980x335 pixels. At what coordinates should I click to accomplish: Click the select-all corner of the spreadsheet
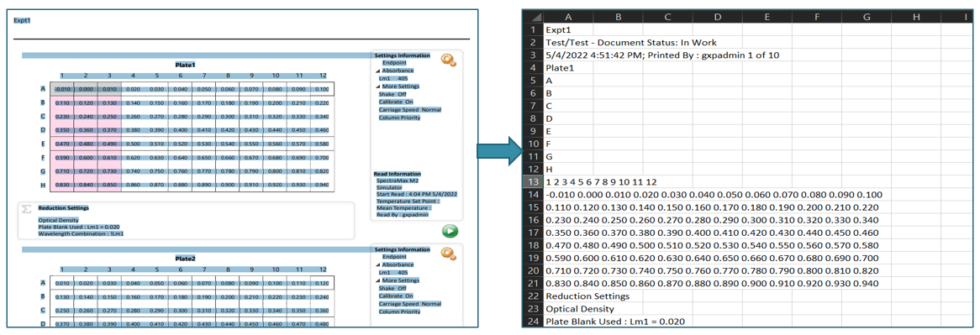tap(533, 18)
